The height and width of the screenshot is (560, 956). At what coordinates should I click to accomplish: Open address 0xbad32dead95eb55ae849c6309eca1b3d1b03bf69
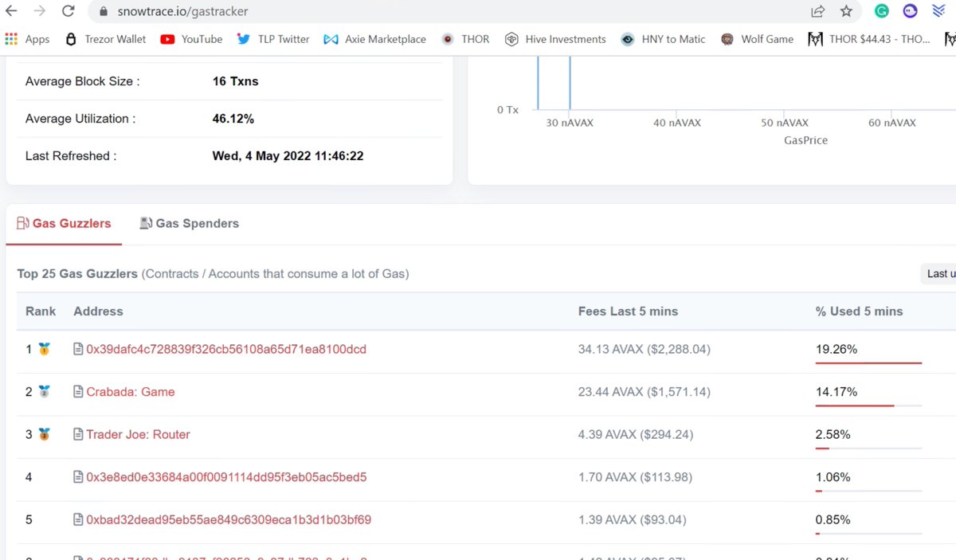[x=229, y=520]
